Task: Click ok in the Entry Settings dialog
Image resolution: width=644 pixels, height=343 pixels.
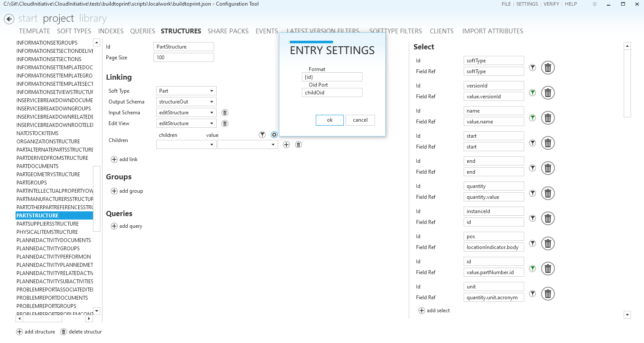Action: 330,120
